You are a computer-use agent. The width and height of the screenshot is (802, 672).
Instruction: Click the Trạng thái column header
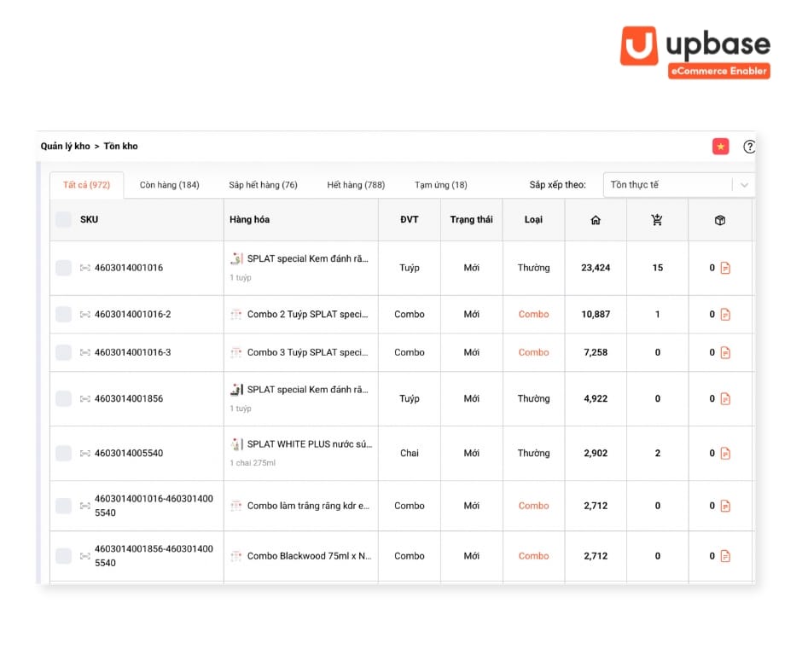pyautogui.click(x=471, y=219)
